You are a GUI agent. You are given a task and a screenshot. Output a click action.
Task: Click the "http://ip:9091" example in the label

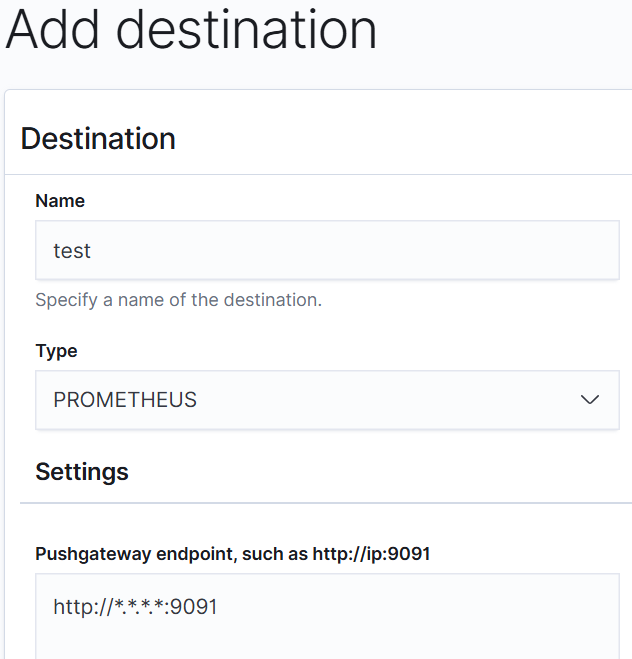pos(371,554)
